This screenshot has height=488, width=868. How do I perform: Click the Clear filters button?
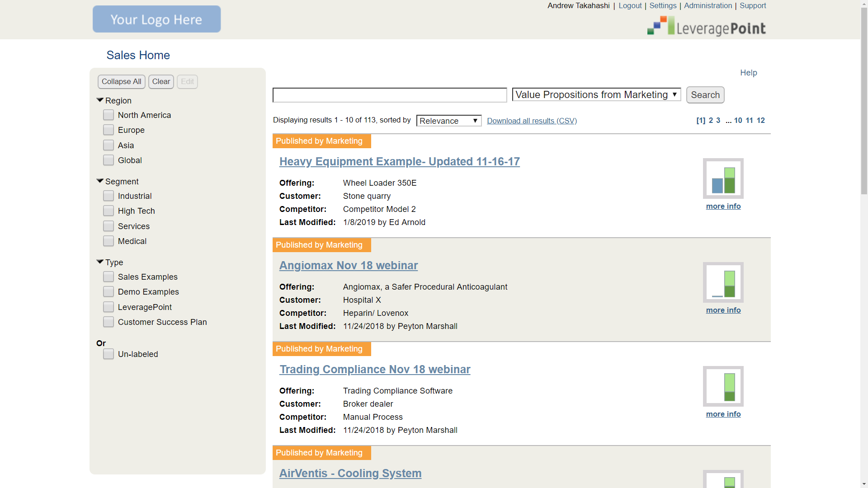[x=161, y=81]
